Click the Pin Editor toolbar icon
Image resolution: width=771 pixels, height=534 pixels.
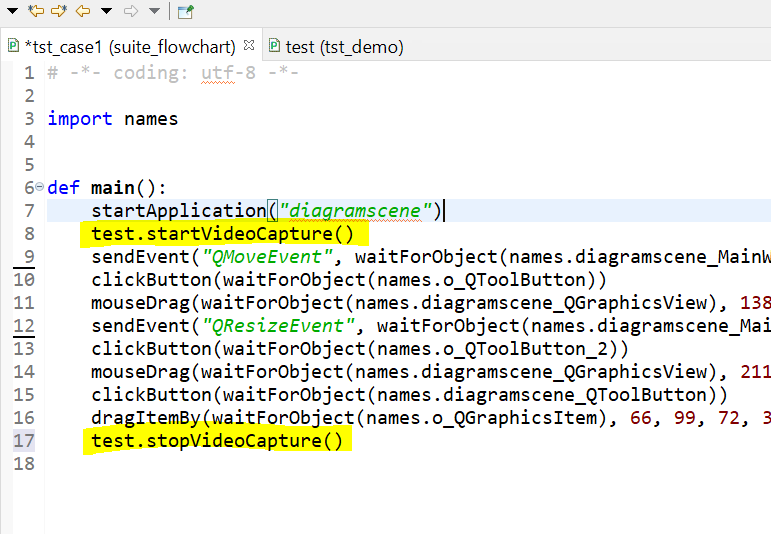185,12
